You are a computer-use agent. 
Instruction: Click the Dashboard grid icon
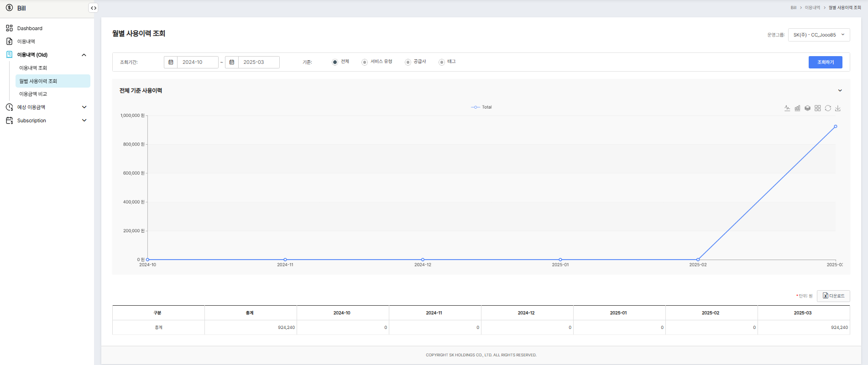click(x=9, y=28)
